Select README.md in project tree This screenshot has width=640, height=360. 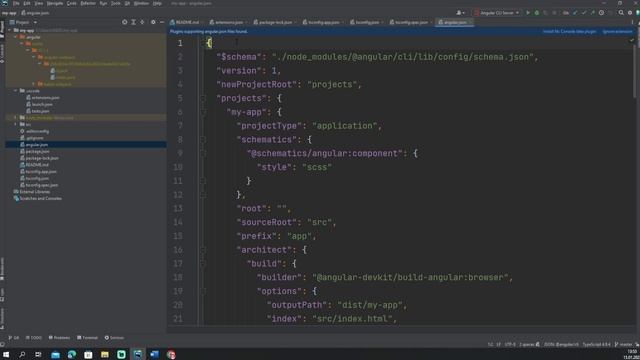point(34,164)
